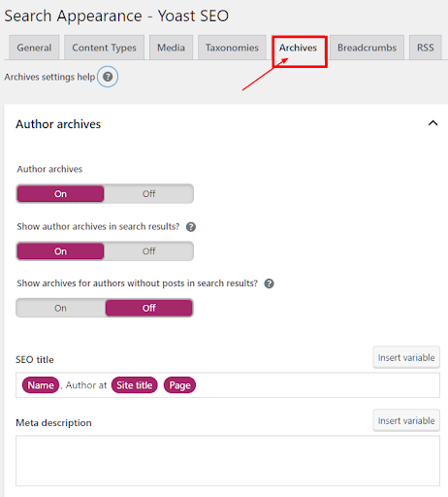
Task: Click inside the Meta description text area
Action: (x=228, y=461)
